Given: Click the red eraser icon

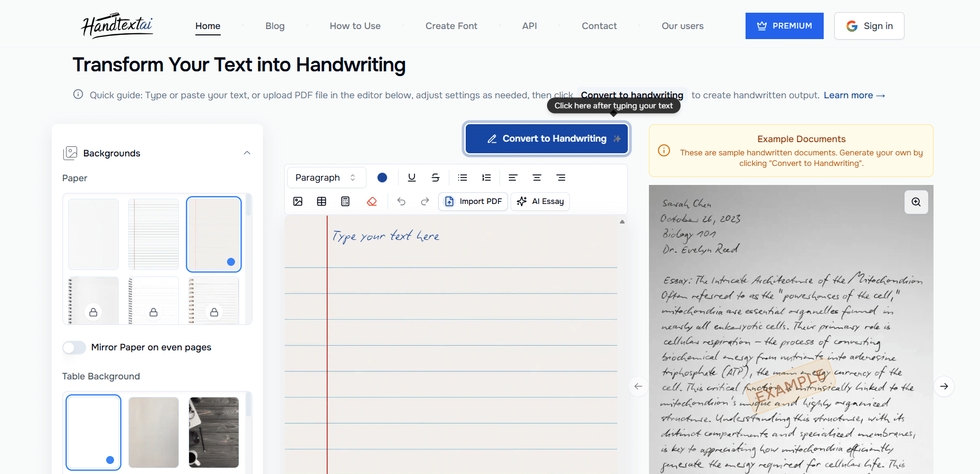Looking at the screenshot, I should (372, 201).
